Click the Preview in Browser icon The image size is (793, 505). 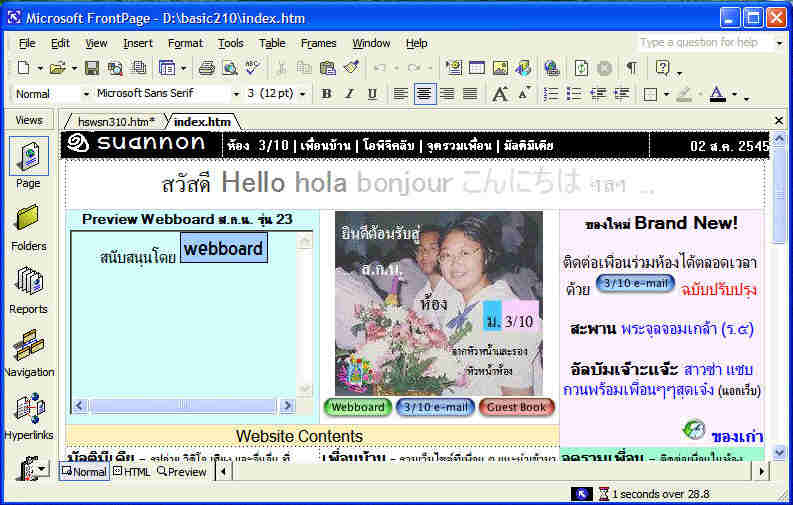(230, 68)
